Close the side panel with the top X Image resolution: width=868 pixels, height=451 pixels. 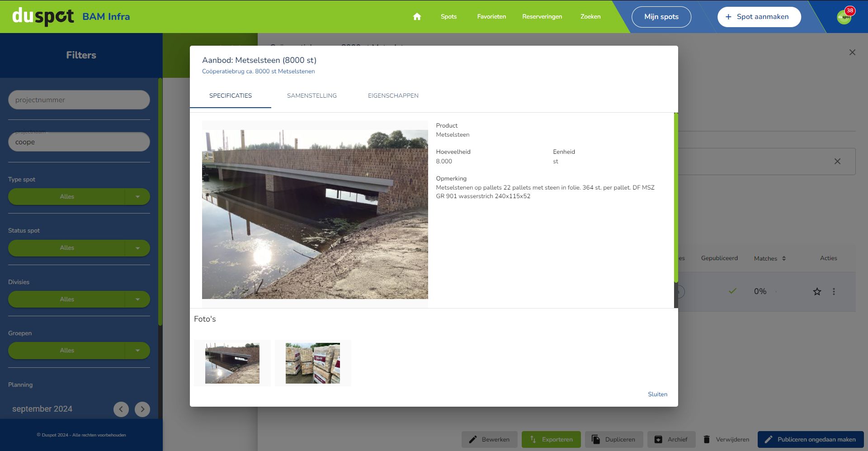tap(852, 52)
